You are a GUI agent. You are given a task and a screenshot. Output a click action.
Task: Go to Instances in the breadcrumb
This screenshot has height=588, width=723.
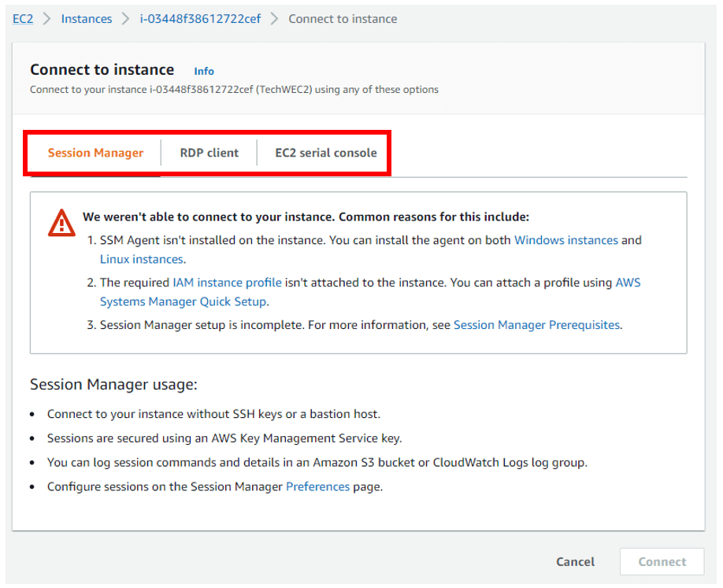click(87, 19)
